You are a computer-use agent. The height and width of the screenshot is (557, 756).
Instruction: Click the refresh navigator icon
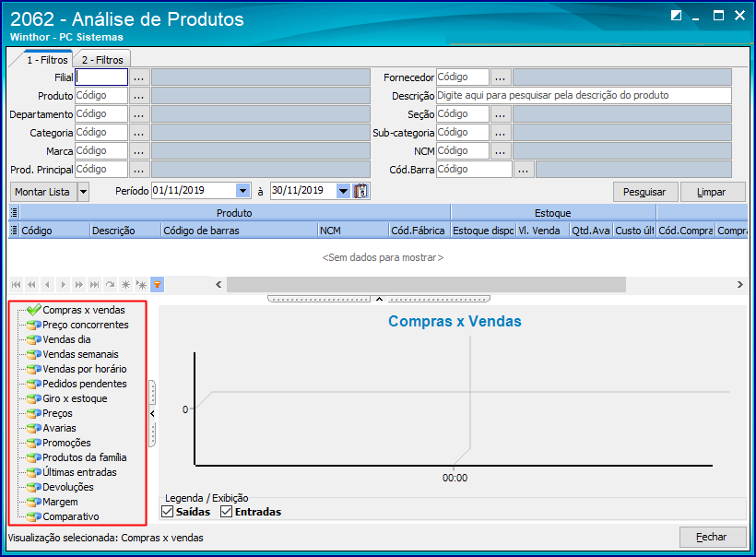tap(111, 285)
